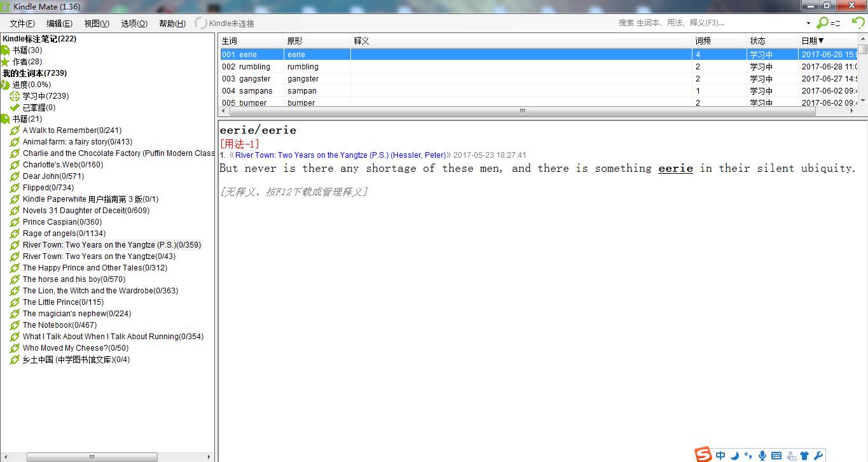Click the word list vertical scrollbar down arrow
The image size is (868, 462).
pos(863,101)
